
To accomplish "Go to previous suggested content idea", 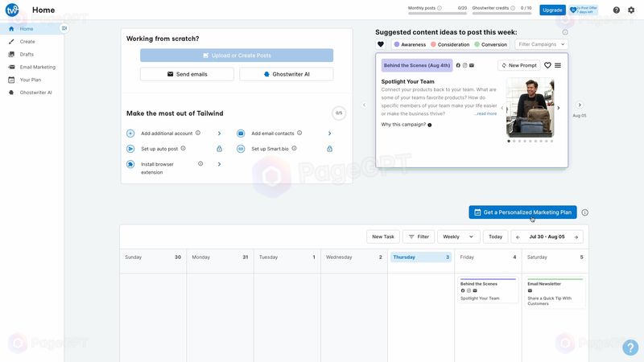I will tap(364, 105).
